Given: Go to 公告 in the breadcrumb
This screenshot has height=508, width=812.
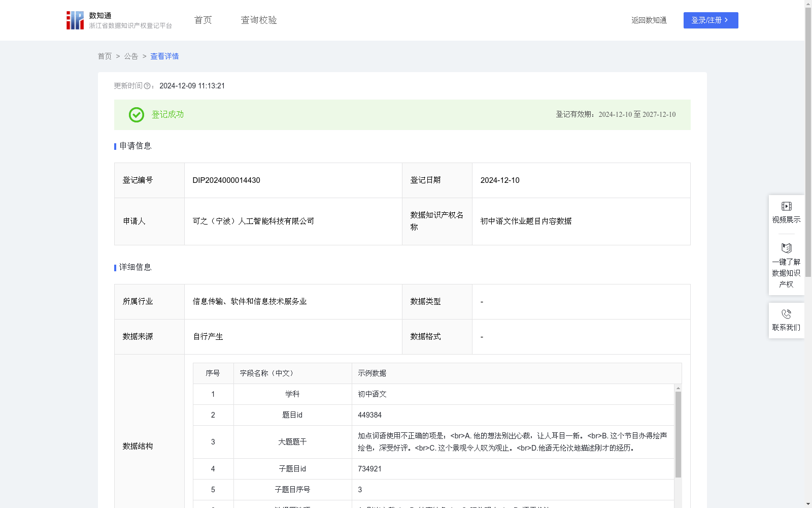Looking at the screenshot, I should click(131, 56).
